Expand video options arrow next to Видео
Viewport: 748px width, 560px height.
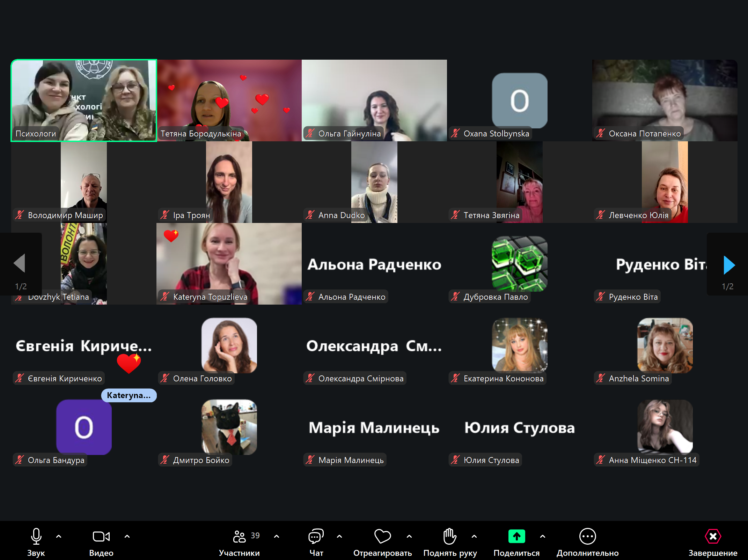[x=127, y=536]
